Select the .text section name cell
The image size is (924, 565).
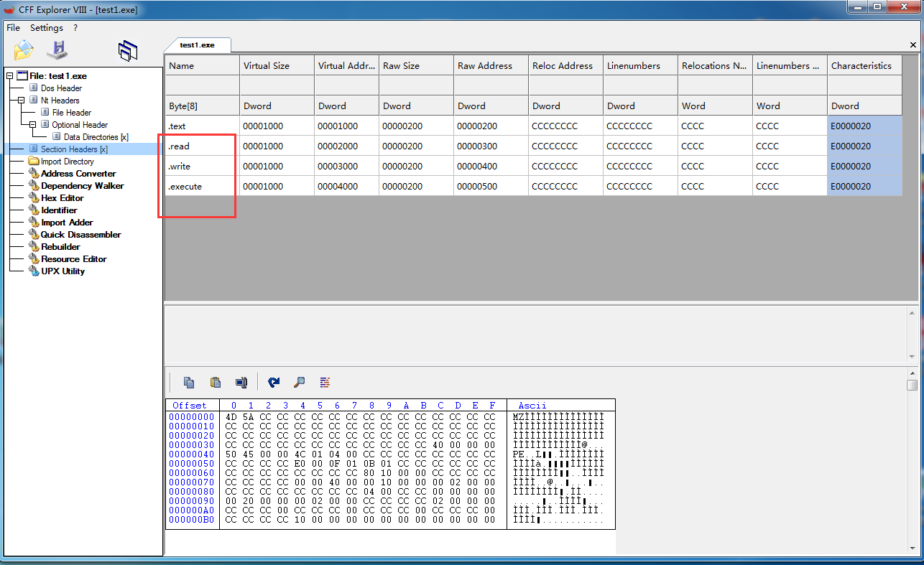[202, 126]
